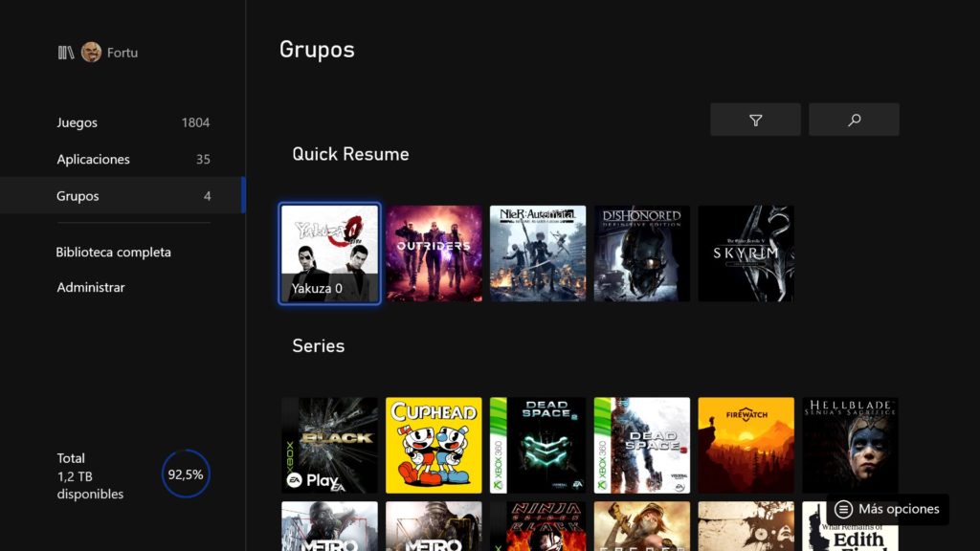
Task: Click the Fortu username label
Action: (122, 53)
